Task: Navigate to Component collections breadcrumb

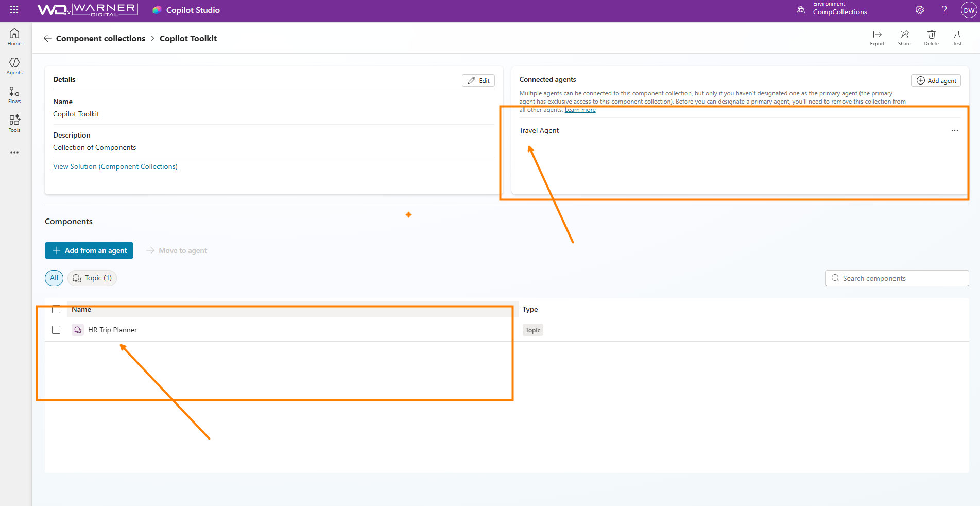Action: (x=100, y=38)
